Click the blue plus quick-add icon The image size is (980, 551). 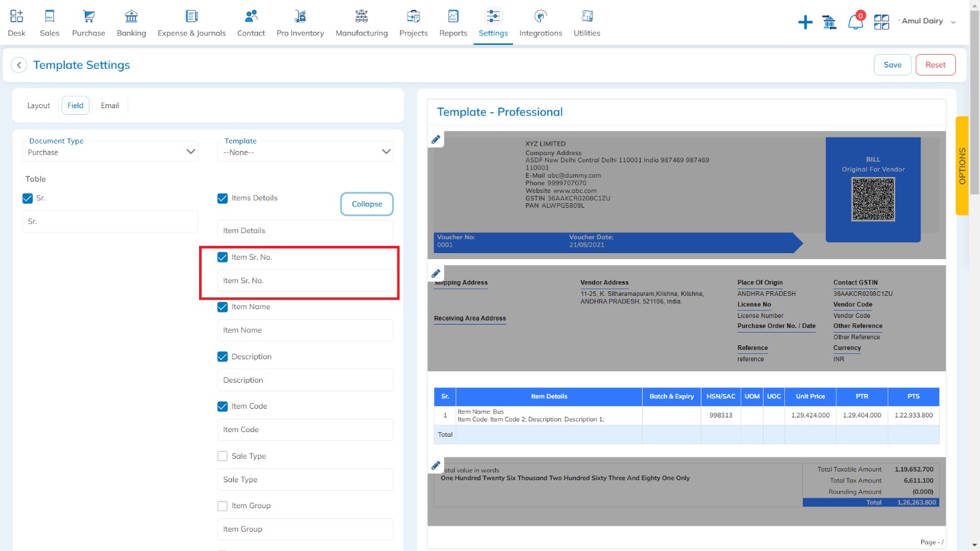[x=806, y=23]
